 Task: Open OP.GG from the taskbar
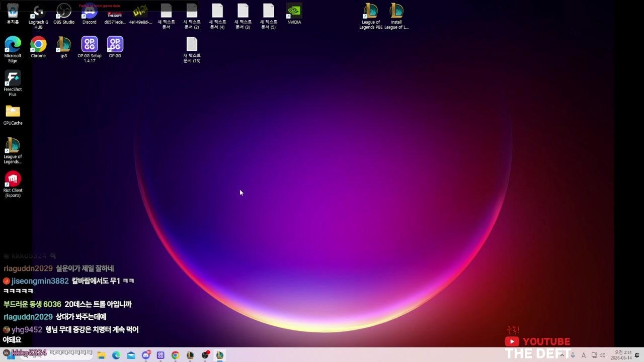[160, 355]
